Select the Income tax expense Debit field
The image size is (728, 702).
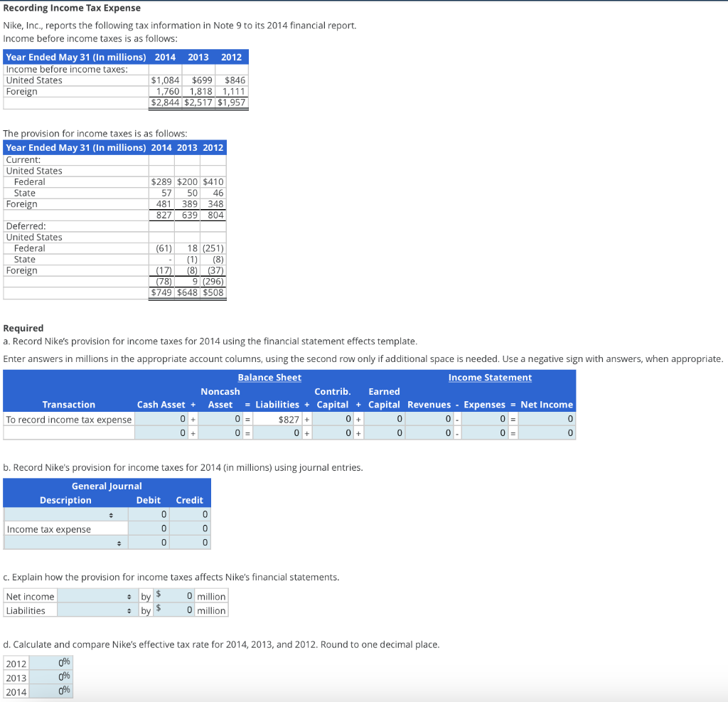coord(149,528)
